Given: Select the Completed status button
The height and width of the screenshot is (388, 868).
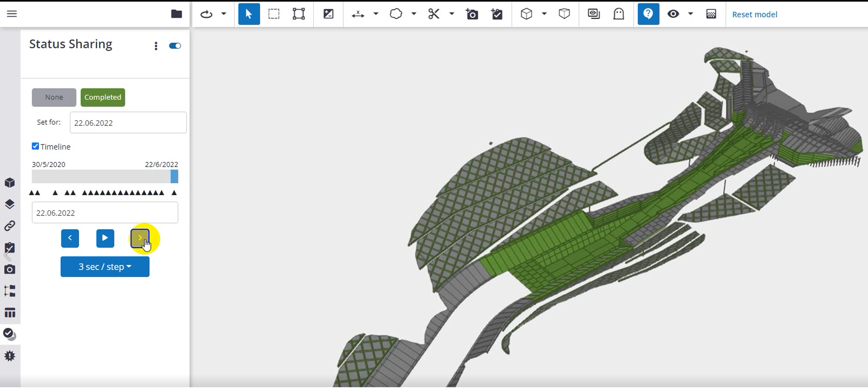Looking at the screenshot, I should click(103, 97).
